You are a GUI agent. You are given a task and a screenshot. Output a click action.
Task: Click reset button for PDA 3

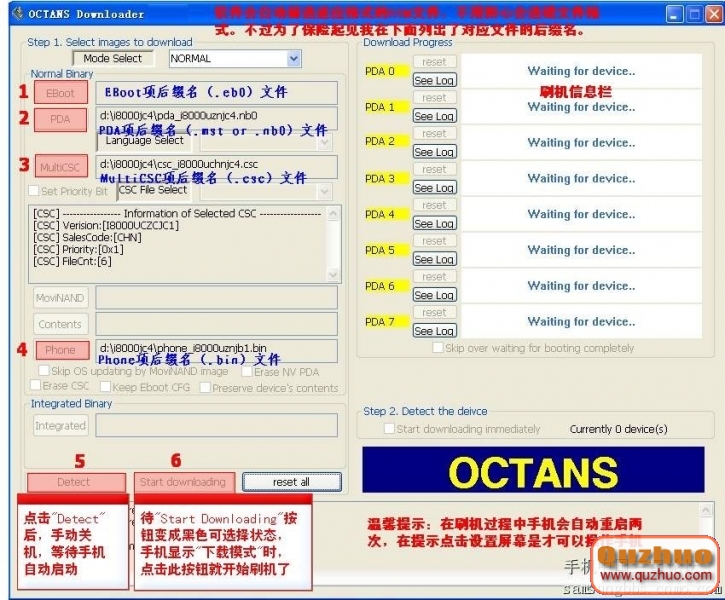[434, 169]
